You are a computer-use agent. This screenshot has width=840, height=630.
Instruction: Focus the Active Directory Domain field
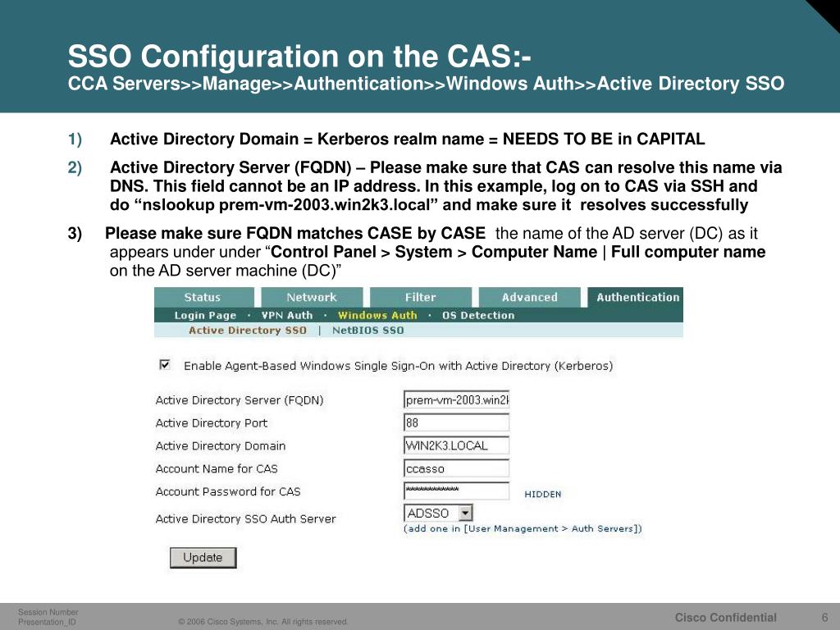tap(456, 445)
